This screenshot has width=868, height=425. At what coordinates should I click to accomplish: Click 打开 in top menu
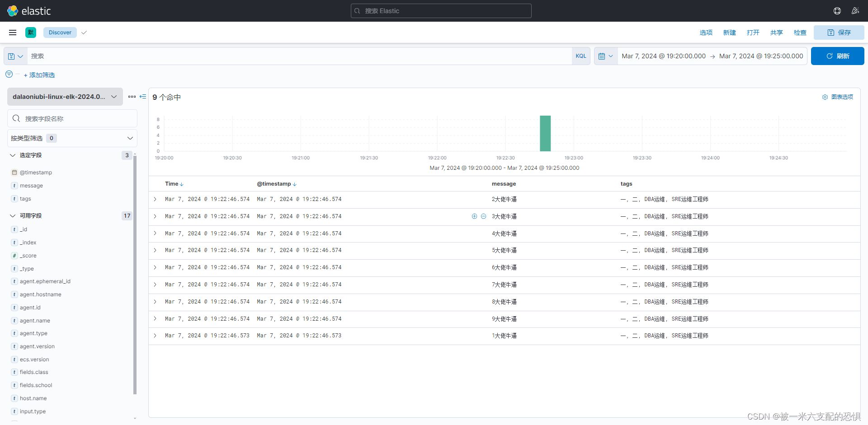753,33
